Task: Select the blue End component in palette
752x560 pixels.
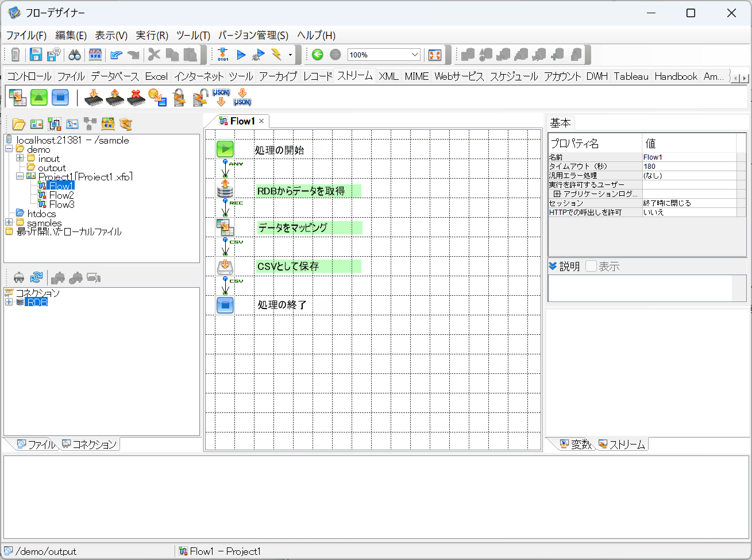Action: coord(60,97)
